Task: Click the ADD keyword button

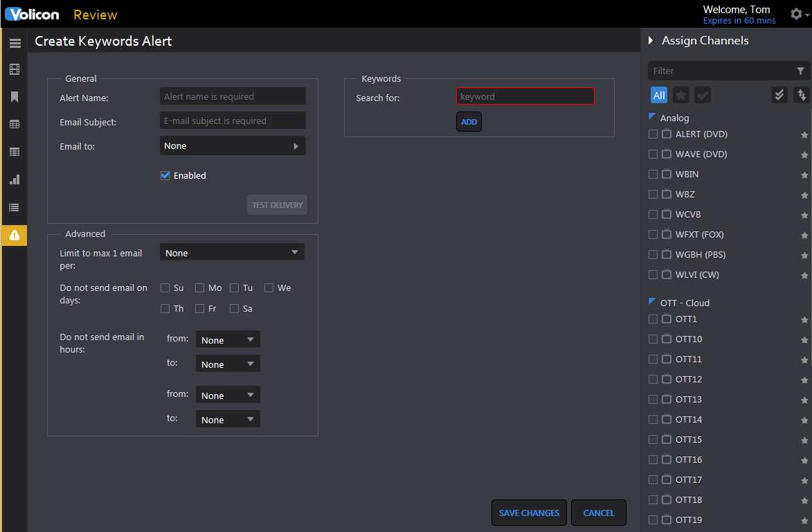Action: 469,122
